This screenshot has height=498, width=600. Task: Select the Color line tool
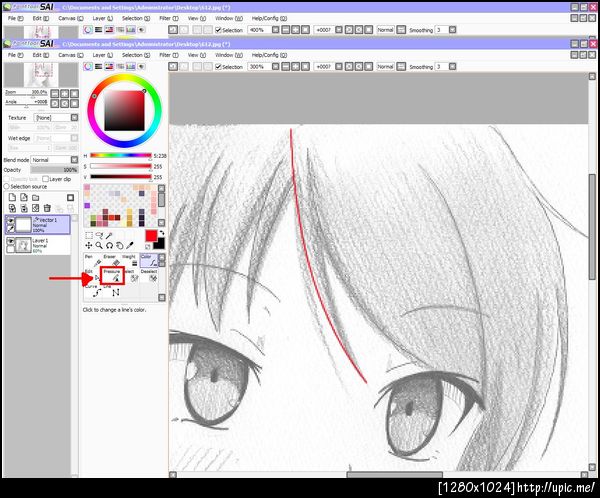[x=149, y=260]
